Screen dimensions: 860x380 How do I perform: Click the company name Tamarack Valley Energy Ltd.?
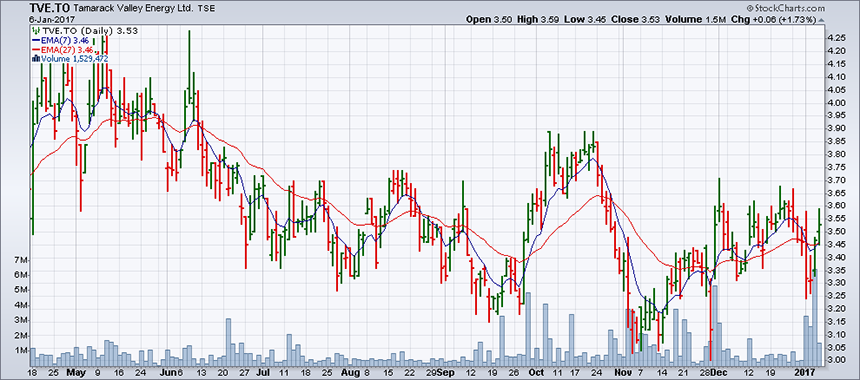[x=132, y=8]
